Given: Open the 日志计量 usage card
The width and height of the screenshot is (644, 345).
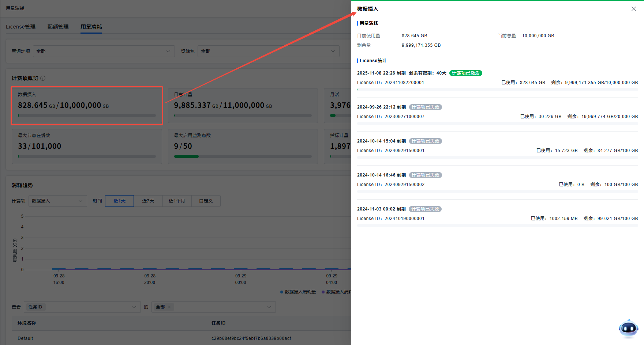Looking at the screenshot, I should [243, 106].
